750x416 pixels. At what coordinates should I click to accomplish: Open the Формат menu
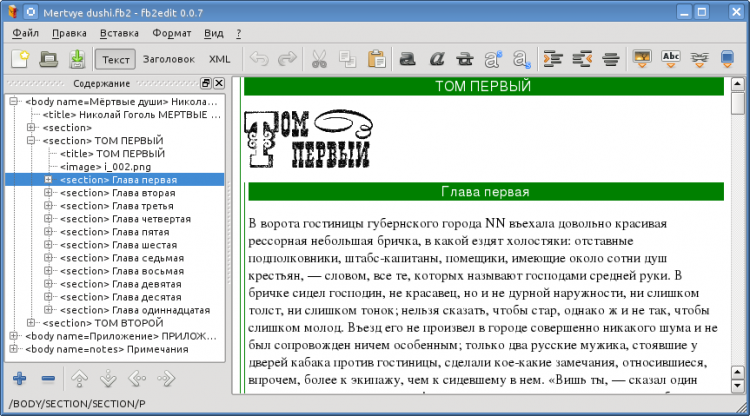click(172, 33)
